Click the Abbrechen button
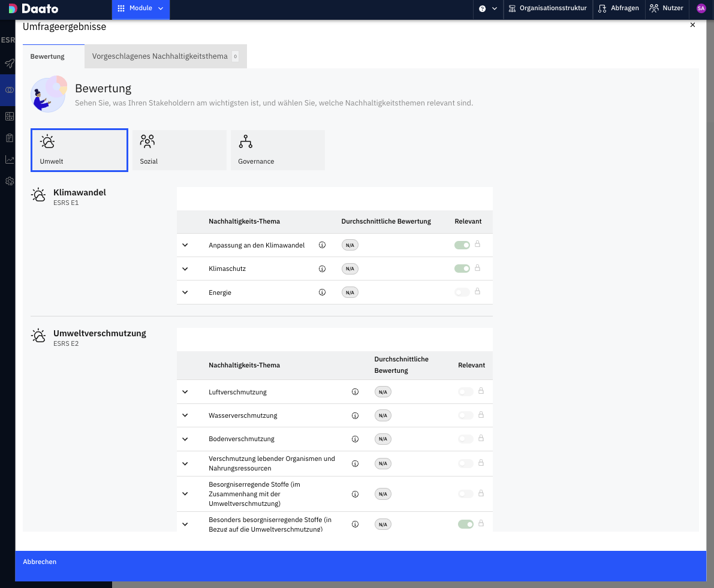Image resolution: width=714 pixels, height=588 pixels. [x=40, y=562]
